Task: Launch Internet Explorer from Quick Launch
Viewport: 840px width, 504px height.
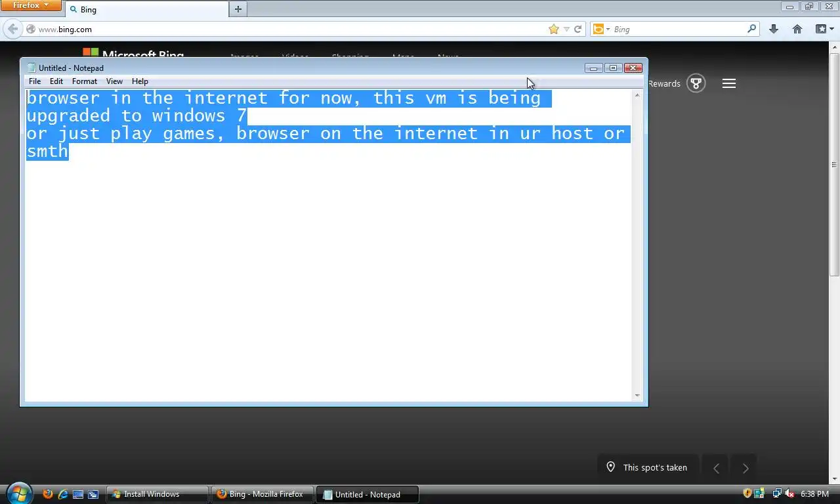Action: click(x=63, y=494)
